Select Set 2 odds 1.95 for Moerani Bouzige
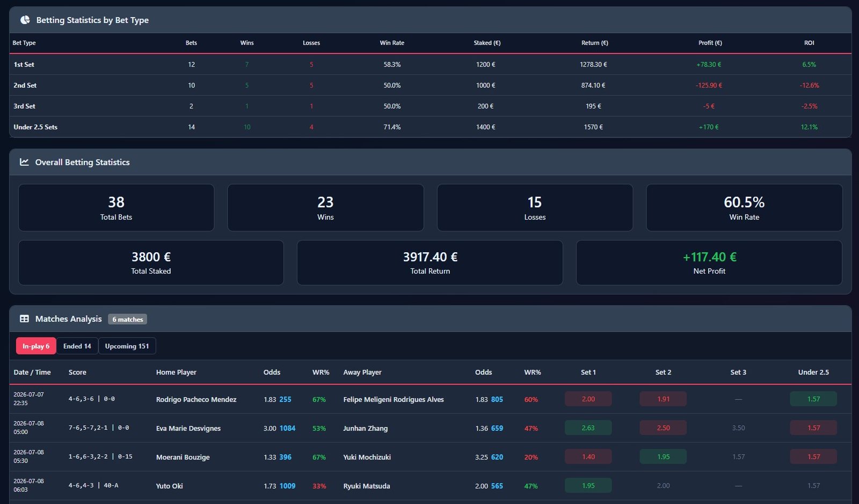The height and width of the screenshot is (504, 859). click(663, 457)
